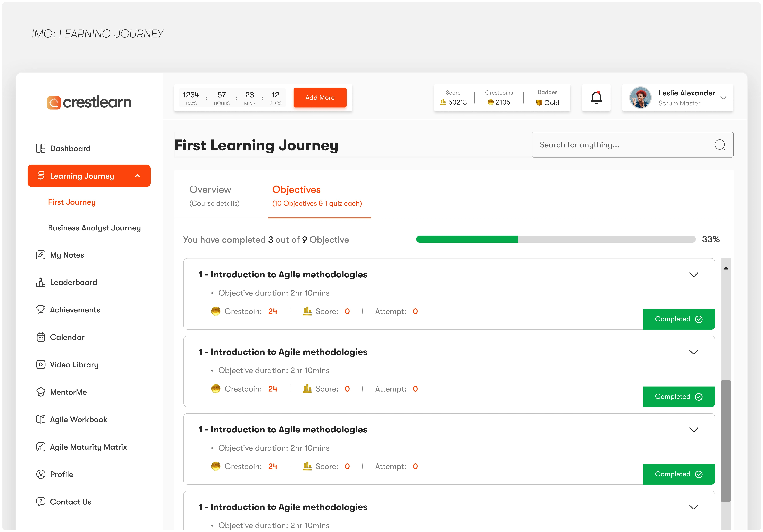Open the Dashboard icon in sidebar
This screenshot has width=763, height=532.
(41, 148)
